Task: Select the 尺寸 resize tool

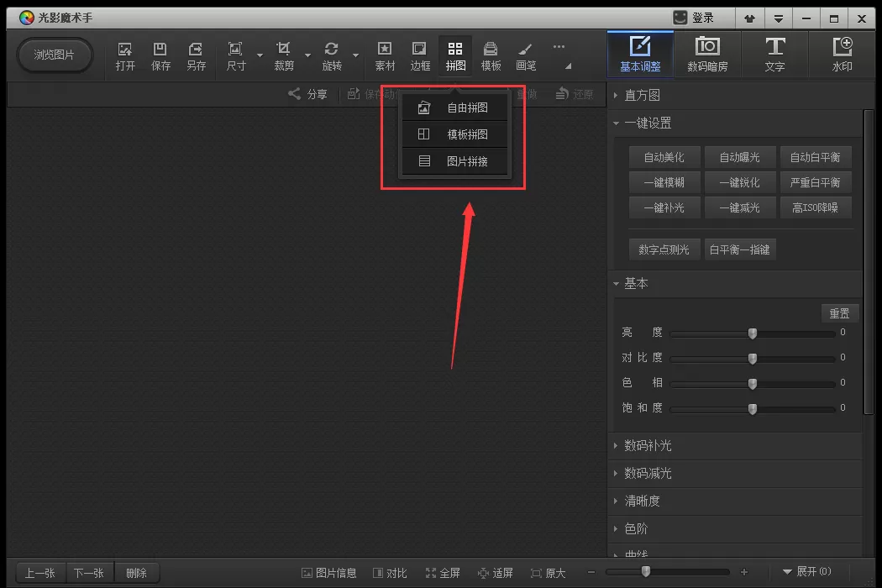Action: tap(236, 56)
